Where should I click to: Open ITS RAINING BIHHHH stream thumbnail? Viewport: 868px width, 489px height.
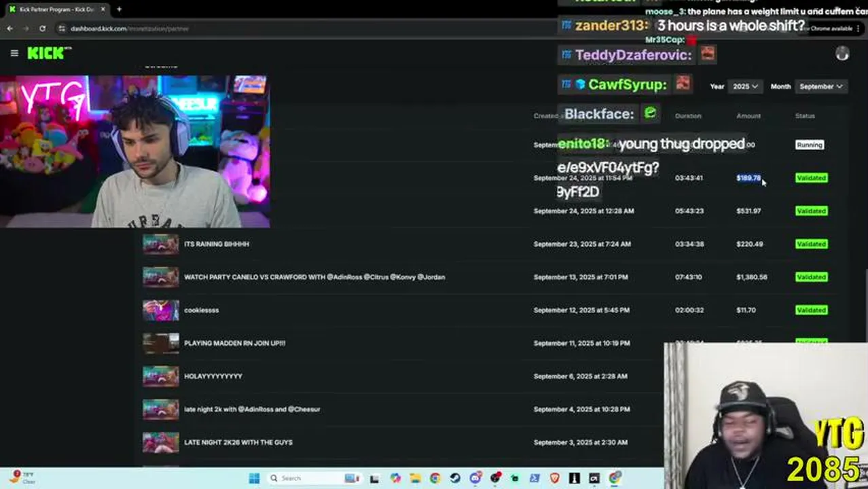coord(161,244)
